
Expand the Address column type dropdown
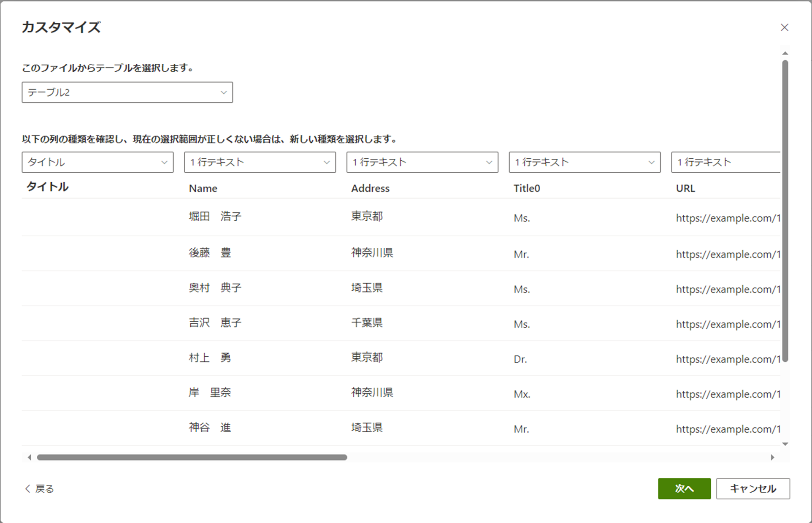point(422,163)
